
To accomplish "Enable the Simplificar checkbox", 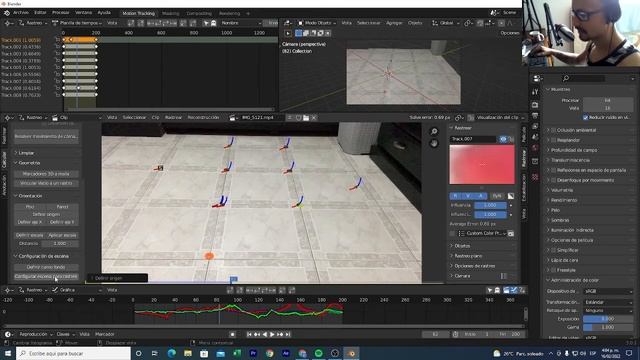I will pos(554,250).
